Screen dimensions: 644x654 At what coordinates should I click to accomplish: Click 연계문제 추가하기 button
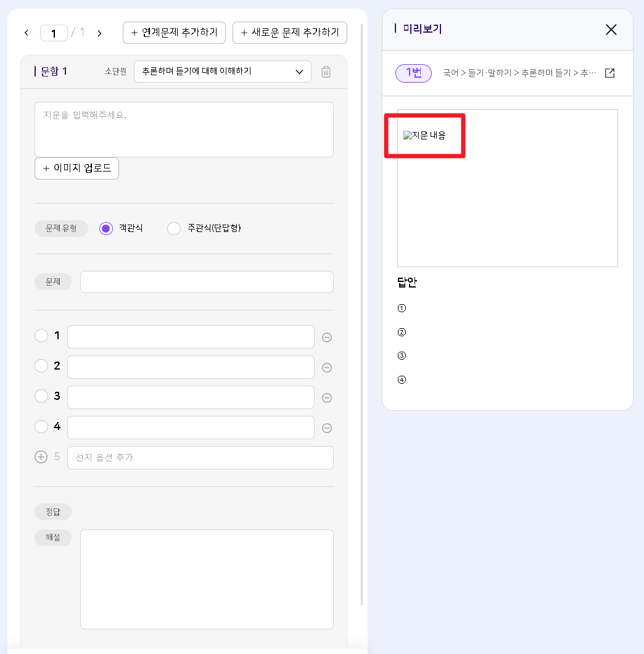(175, 33)
